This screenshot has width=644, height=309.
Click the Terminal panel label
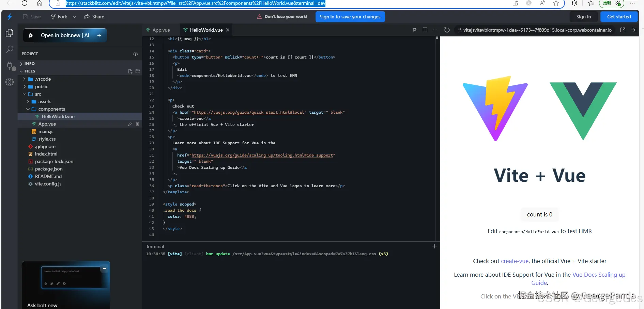[x=155, y=246]
